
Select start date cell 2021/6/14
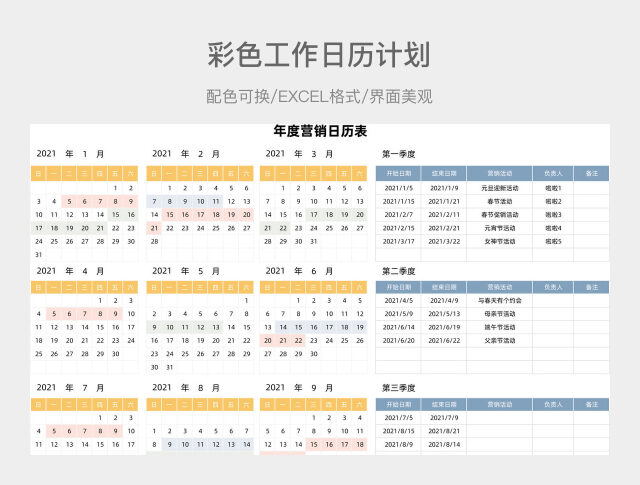[398, 327]
